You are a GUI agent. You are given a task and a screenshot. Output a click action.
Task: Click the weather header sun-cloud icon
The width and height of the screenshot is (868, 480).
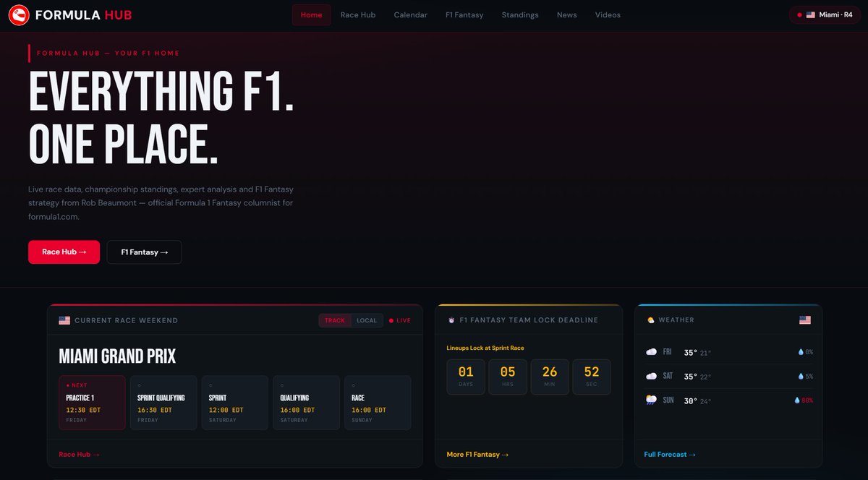coord(651,320)
